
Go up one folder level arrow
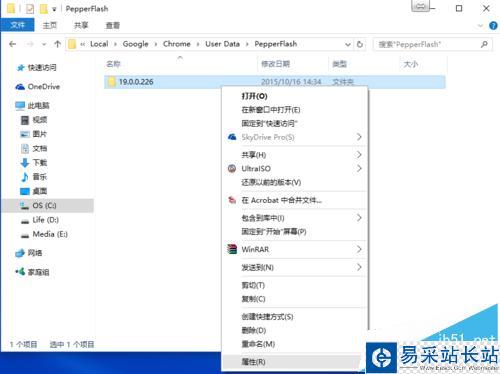[57, 44]
